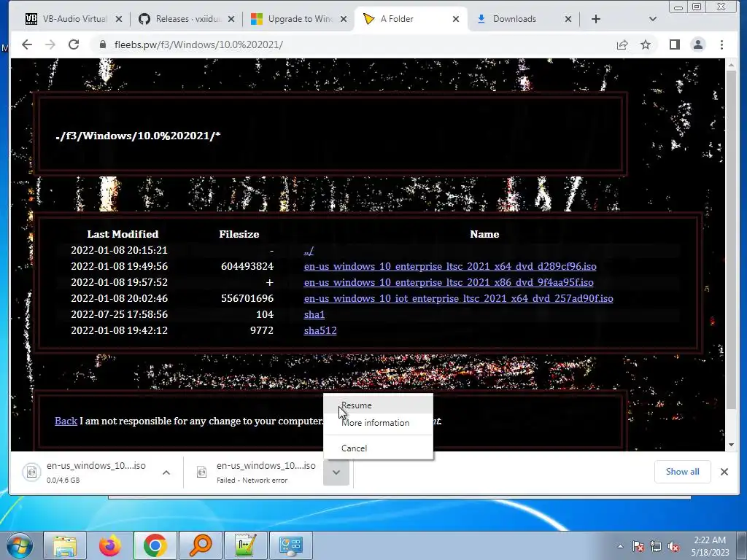Click the failed iso download file icon
Image resolution: width=747 pixels, height=560 pixels.
(201, 472)
